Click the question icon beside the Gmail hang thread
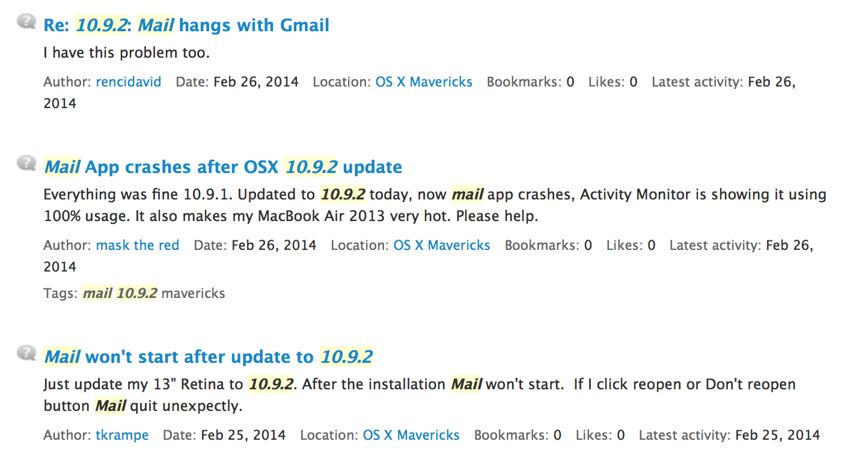The height and width of the screenshot is (459, 868). 26,22
